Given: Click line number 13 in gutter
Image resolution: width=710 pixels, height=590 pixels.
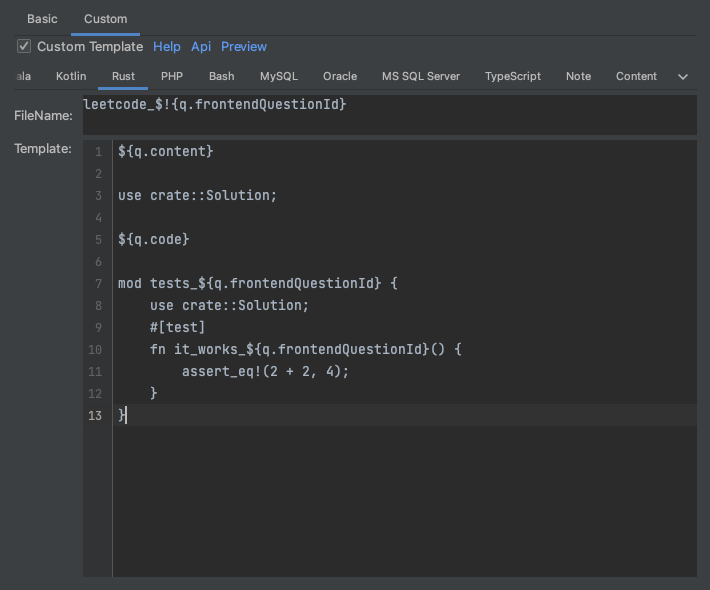Looking at the screenshot, I should [95, 415].
